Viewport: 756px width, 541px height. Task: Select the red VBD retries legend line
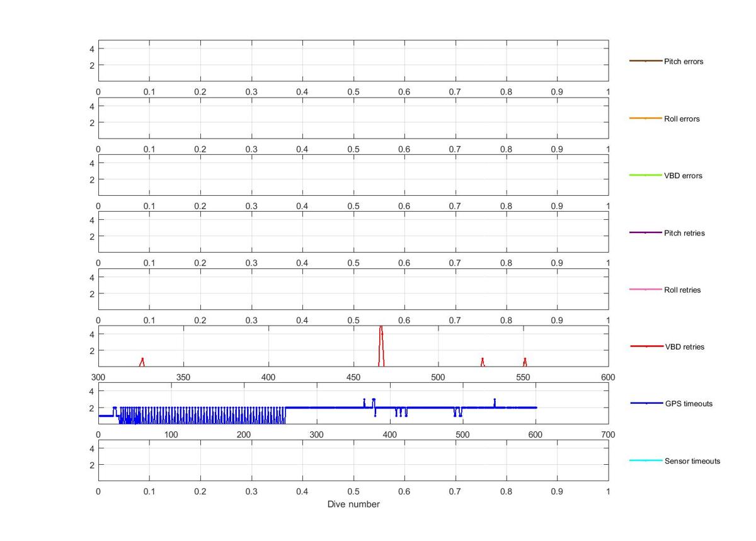[x=647, y=346]
